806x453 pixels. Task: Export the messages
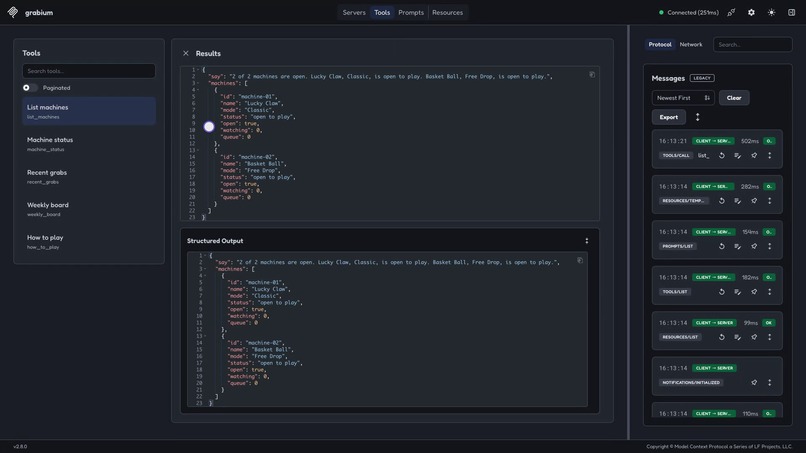668,117
